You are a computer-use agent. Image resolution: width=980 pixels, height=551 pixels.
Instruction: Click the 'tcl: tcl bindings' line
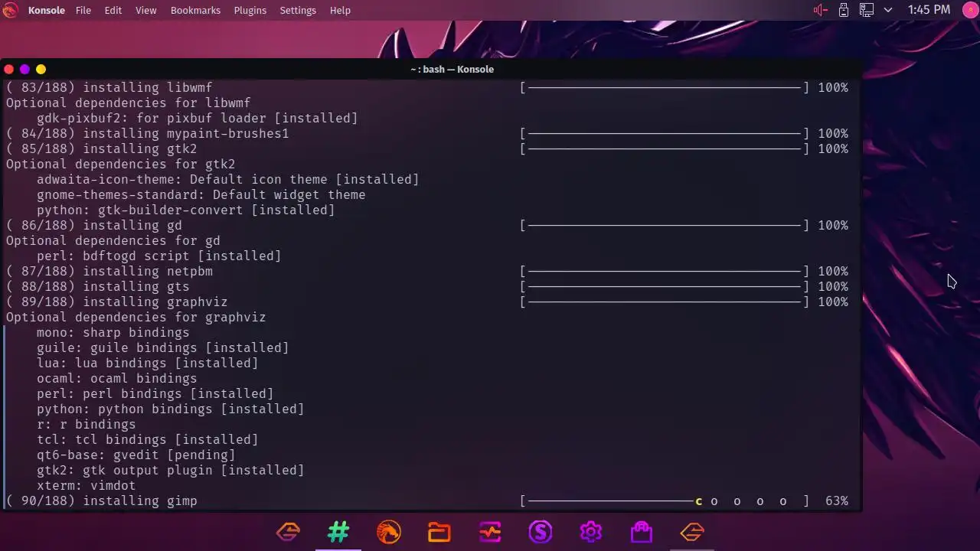(x=148, y=439)
